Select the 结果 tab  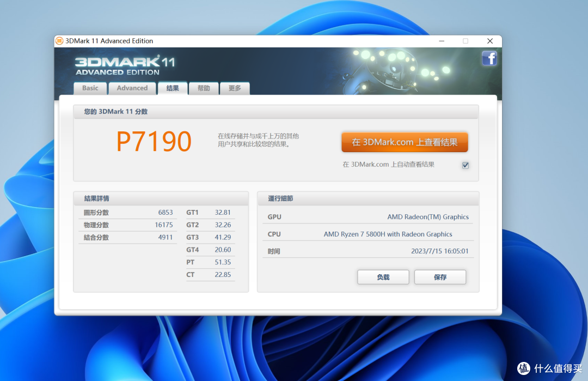[173, 88]
